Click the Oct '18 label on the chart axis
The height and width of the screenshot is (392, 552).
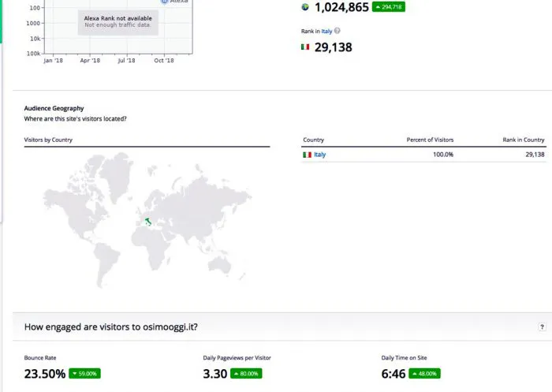pos(164,60)
